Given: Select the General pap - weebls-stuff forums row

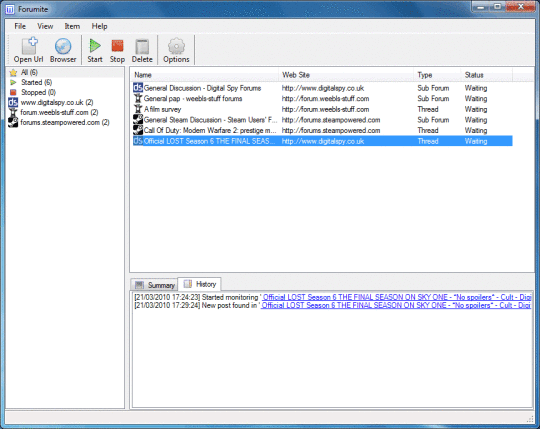Looking at the screenshot, I should tap(323, 98).
